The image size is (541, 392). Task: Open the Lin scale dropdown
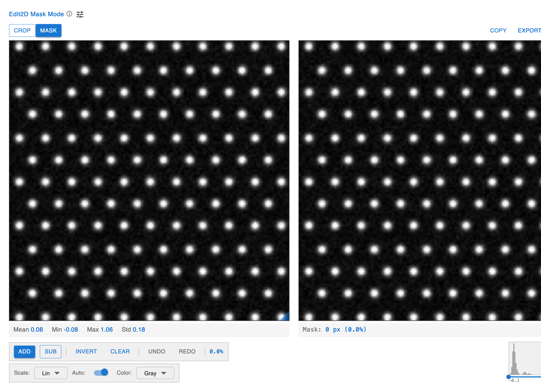[51, 373]
